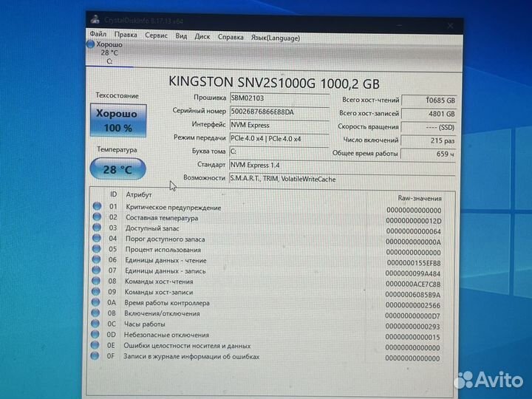Click the Интерфейс field NVM Express
Image resolution: width=532 pixels, height=399 pixels.
coord(279,125)
